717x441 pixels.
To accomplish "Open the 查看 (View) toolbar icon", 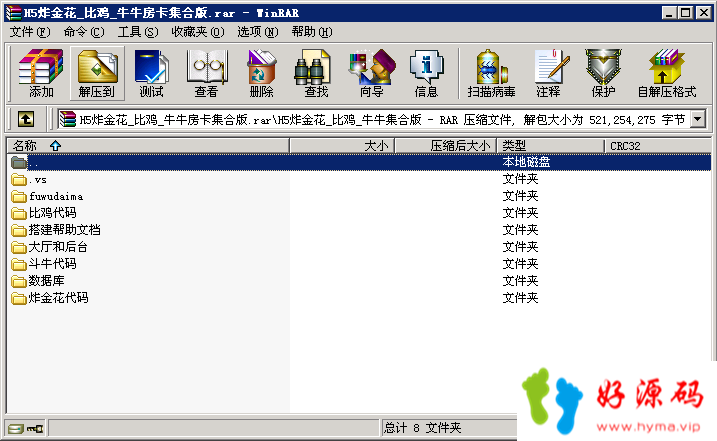I will coord(207,73).
